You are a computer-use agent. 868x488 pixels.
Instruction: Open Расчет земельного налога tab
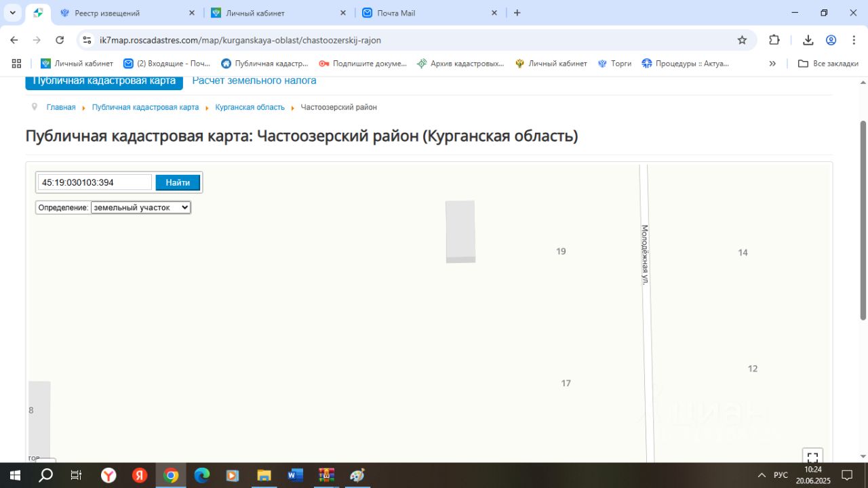(254, 81)
